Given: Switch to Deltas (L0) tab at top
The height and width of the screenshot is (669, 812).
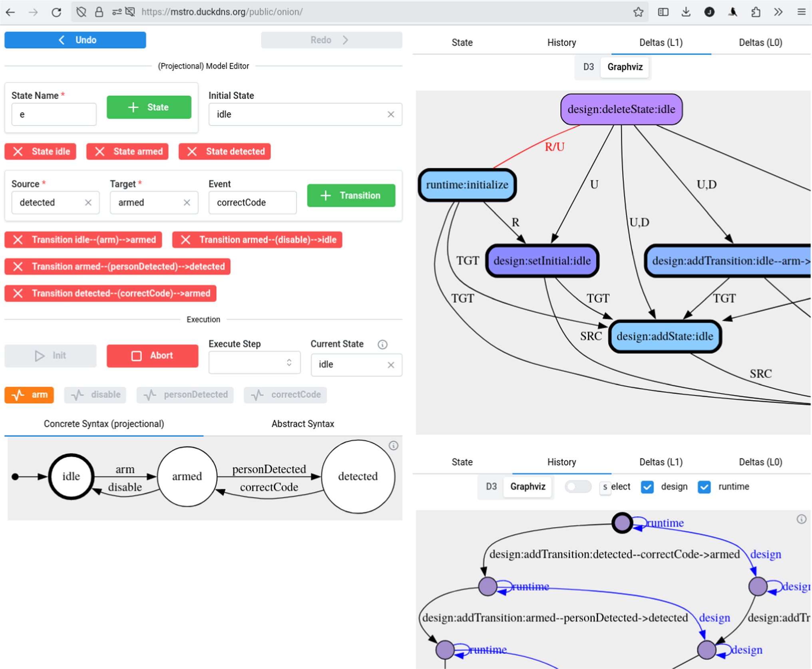Looking at the screenshot, I should (x=760, y=42).
